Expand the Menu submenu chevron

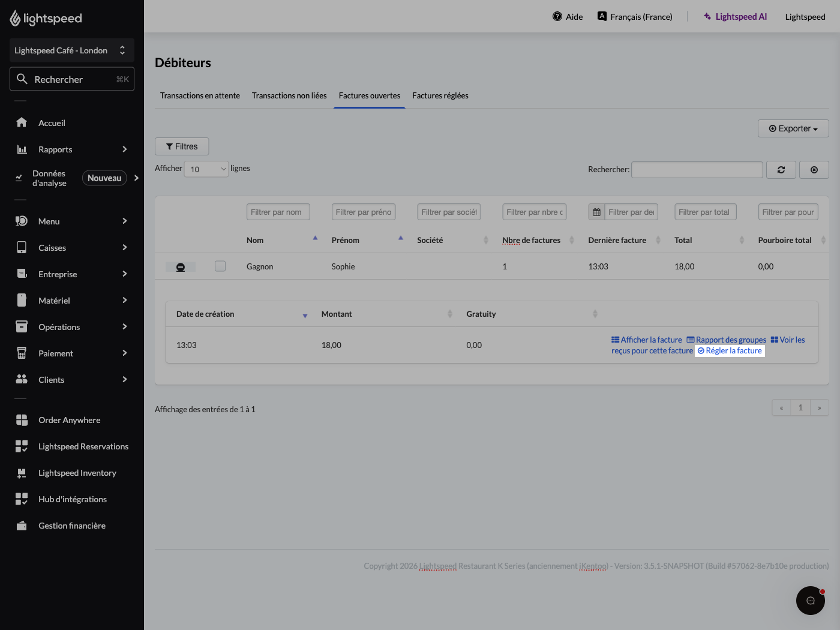coord(125,221)
